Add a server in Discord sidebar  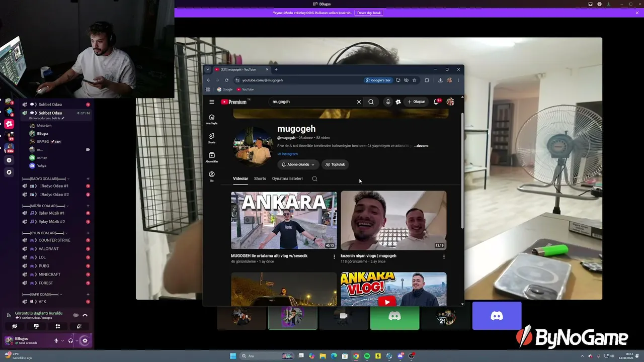[x=9, y=160]
